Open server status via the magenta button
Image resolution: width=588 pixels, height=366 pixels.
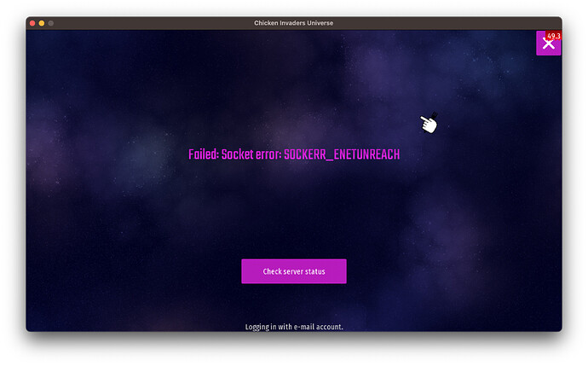click(294, 271)
